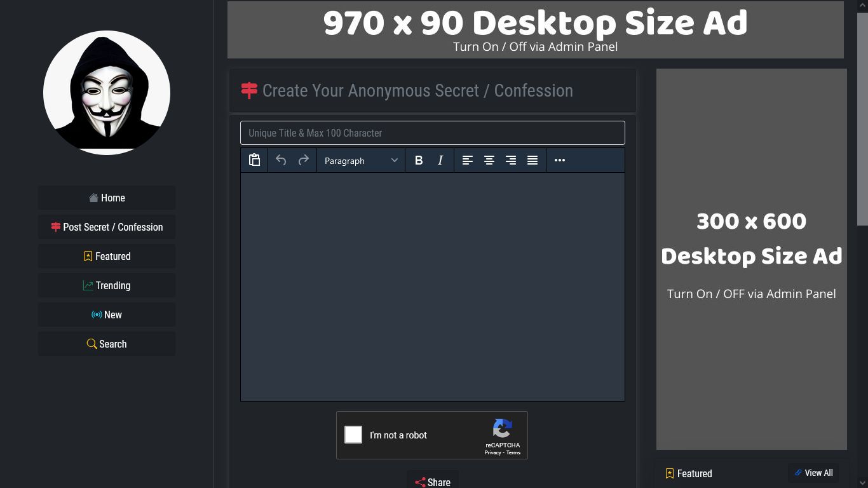The height and width of the screenshot is (488, 868).
Task: Open the Trending section from the sidebar
Action: tap(106, 285)
